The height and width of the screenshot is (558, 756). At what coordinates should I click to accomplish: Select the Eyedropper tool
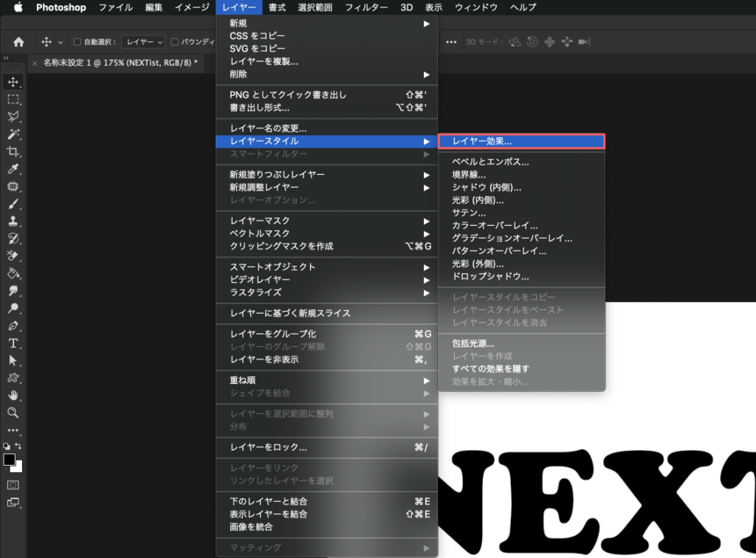(13, 168)
